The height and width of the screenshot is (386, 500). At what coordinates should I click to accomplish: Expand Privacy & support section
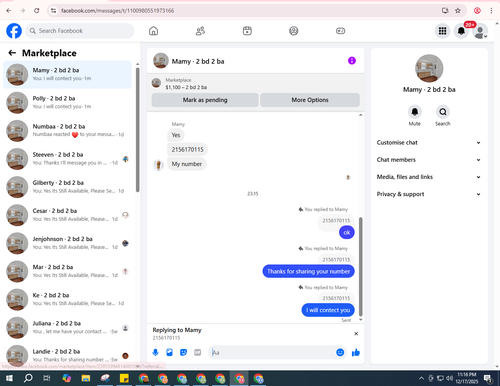tap(429, 194)
